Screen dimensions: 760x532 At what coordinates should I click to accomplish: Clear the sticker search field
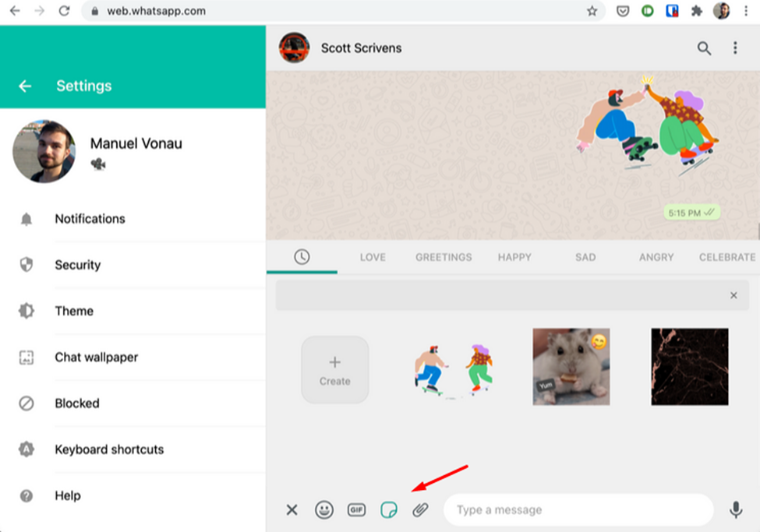(733, 295)
